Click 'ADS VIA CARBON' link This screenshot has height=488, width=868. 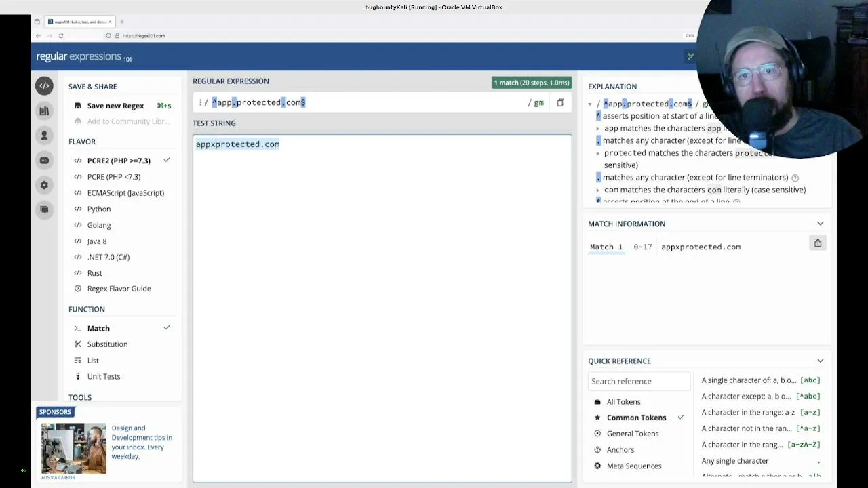coord(58,478)
